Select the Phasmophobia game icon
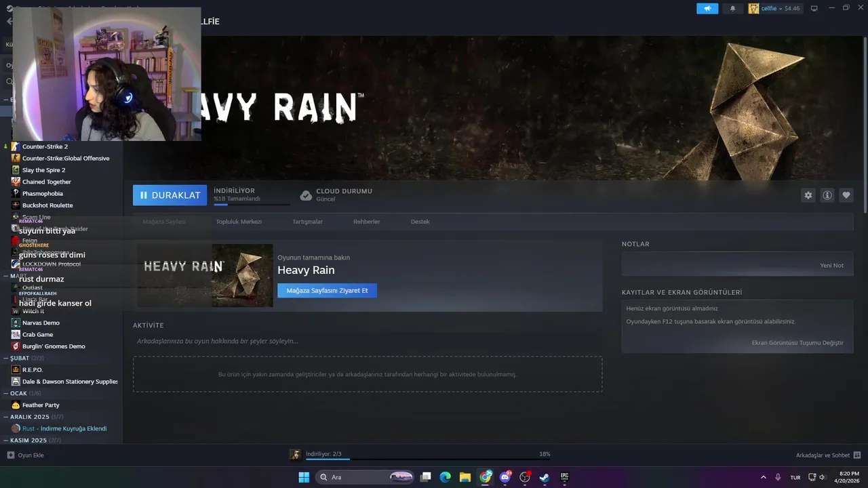Viewport: 868px width, 488px height. click(x=16, y=193)
